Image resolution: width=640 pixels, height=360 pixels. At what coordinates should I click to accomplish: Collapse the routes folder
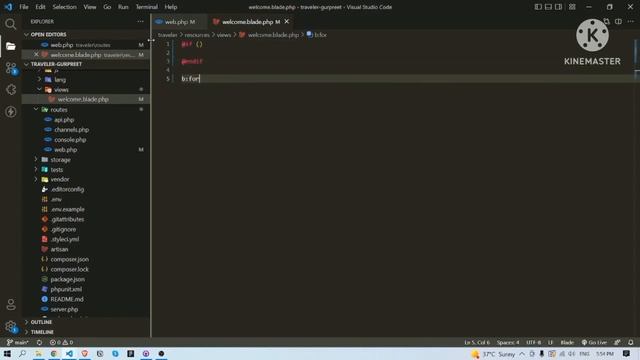tap(59, 109)
